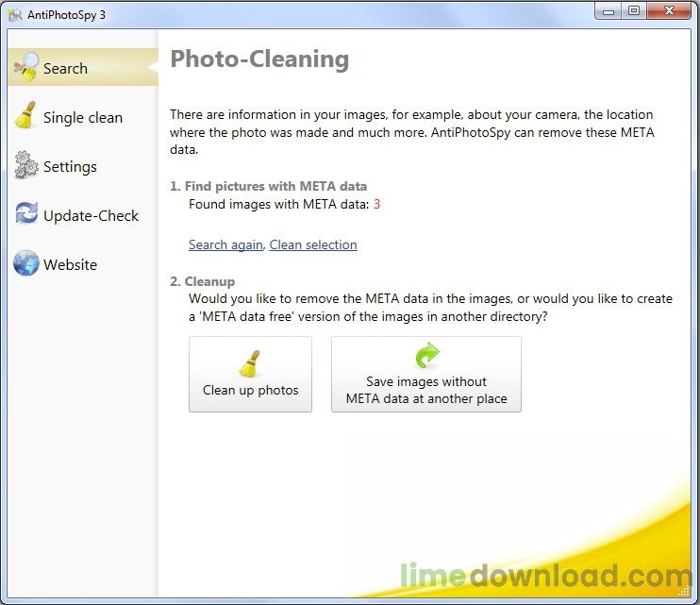Click the Search magnifier-and-broom icon
The width and height of the screenshot is (700, 605).
pyautogui.click(x=26, y=67)
